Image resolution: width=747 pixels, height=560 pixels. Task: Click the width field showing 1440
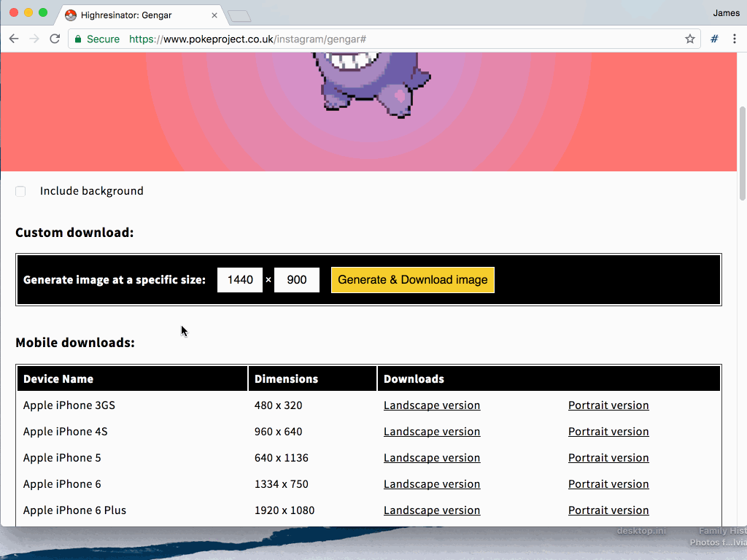(239, 279)
